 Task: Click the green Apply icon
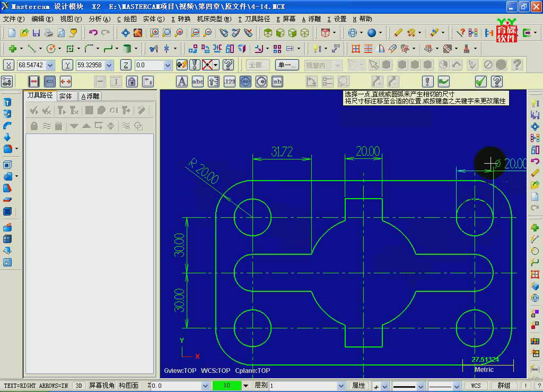444,82
